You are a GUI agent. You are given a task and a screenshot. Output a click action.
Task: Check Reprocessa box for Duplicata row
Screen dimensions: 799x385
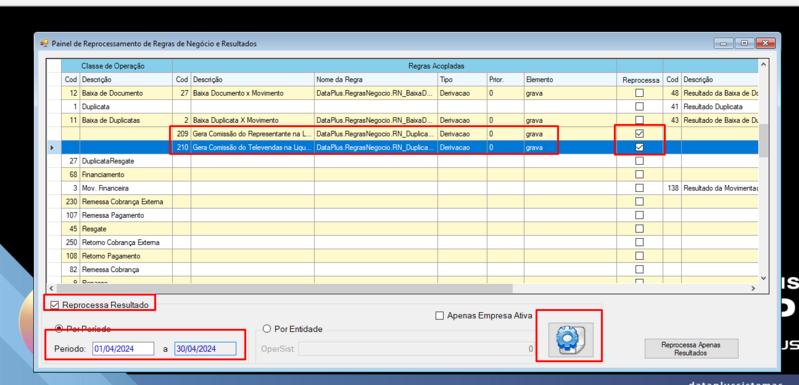(640, 106)
